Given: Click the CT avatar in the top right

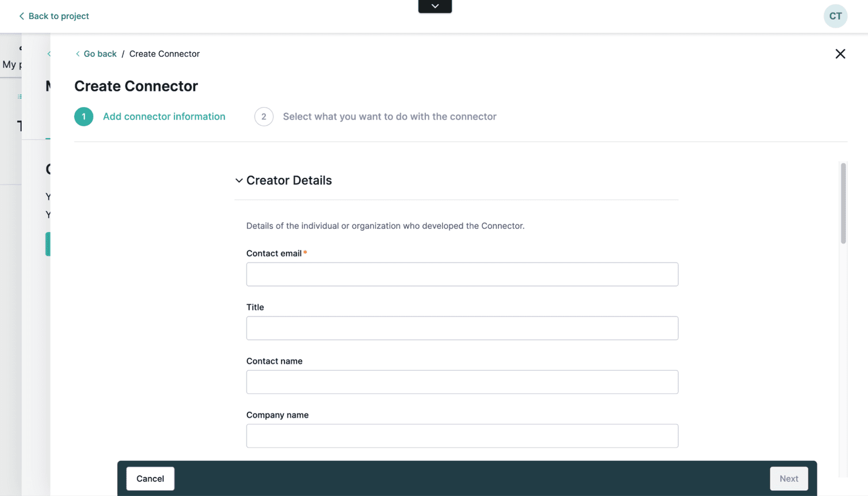Looking at the screenshot, I should [835, 16].
